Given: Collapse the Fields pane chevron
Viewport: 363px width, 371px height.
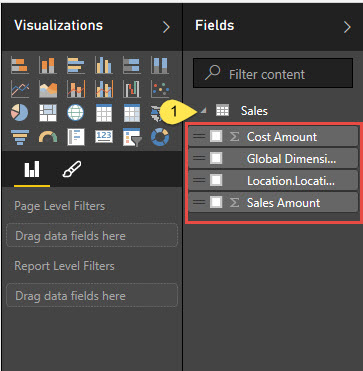Looking at the screenshot, I should tap(347, 27).
